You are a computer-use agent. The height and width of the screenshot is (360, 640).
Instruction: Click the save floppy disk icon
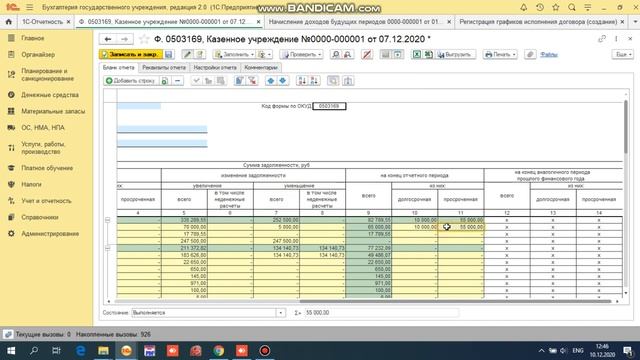coord(169,54)
